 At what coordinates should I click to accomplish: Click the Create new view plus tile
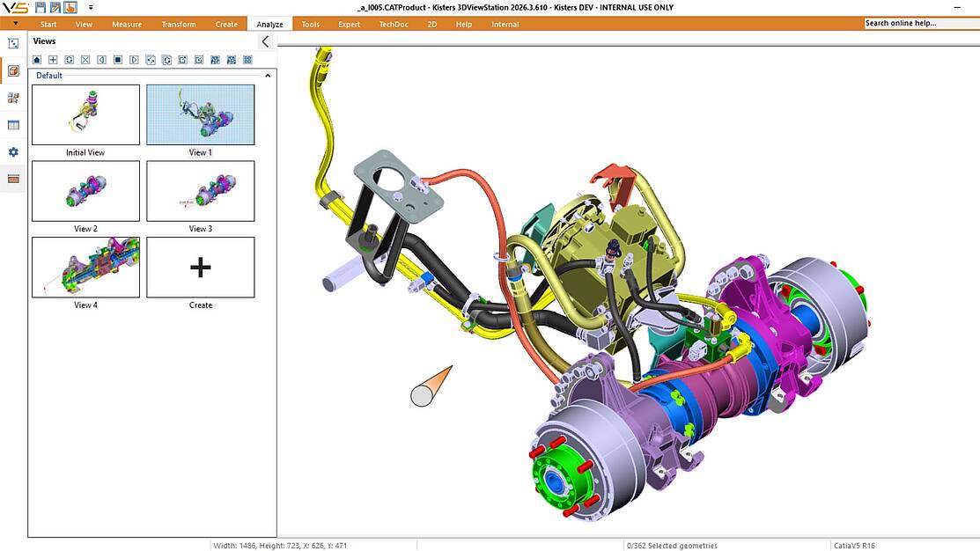(x=201, y=268)
